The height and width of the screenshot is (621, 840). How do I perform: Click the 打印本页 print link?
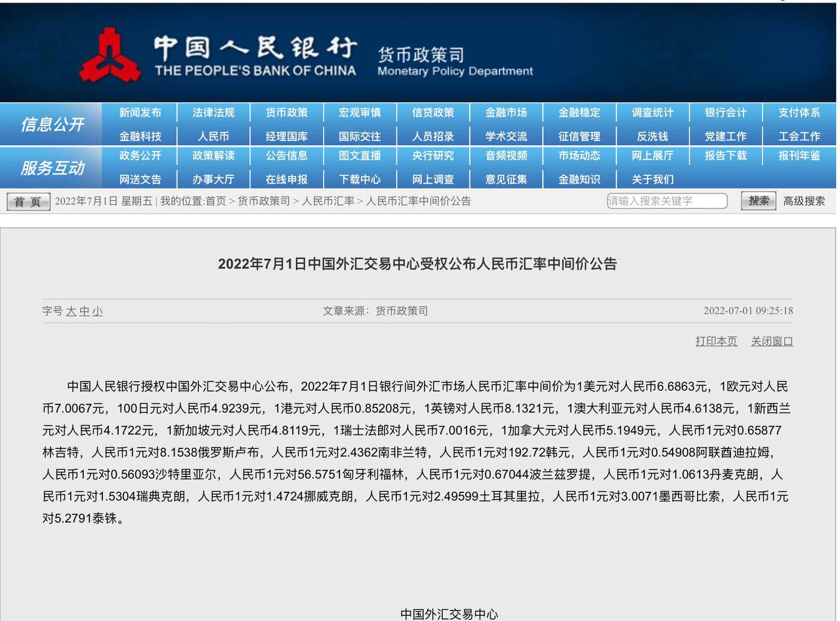click(x=716, y=341)
